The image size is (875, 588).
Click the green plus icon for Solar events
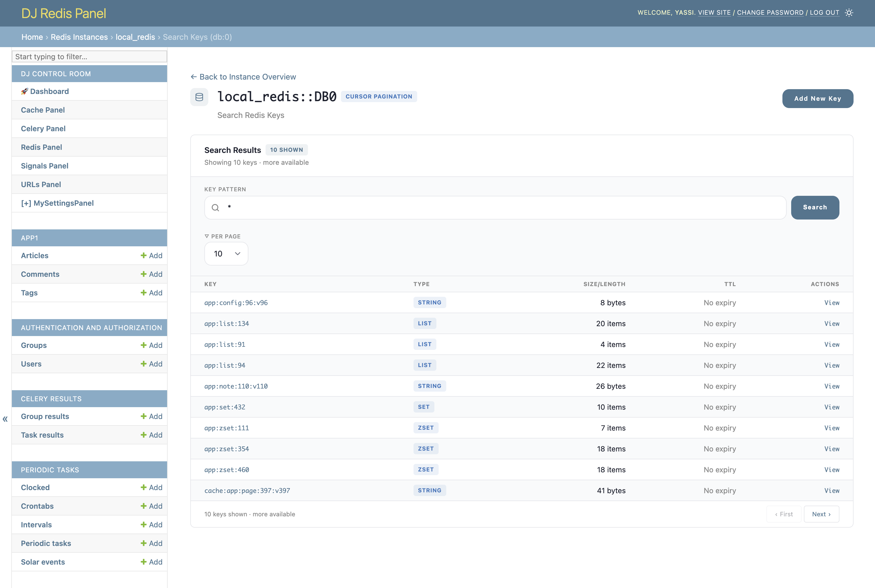pos(143,562)
